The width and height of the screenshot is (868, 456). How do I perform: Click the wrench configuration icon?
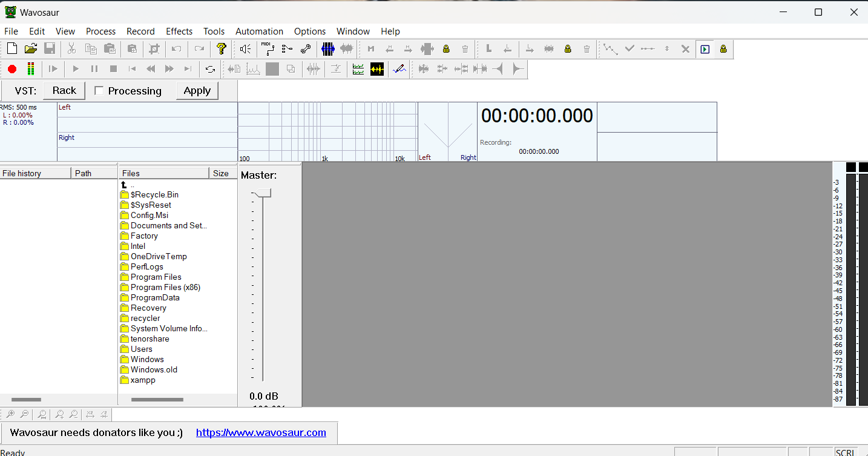(306, 49)
